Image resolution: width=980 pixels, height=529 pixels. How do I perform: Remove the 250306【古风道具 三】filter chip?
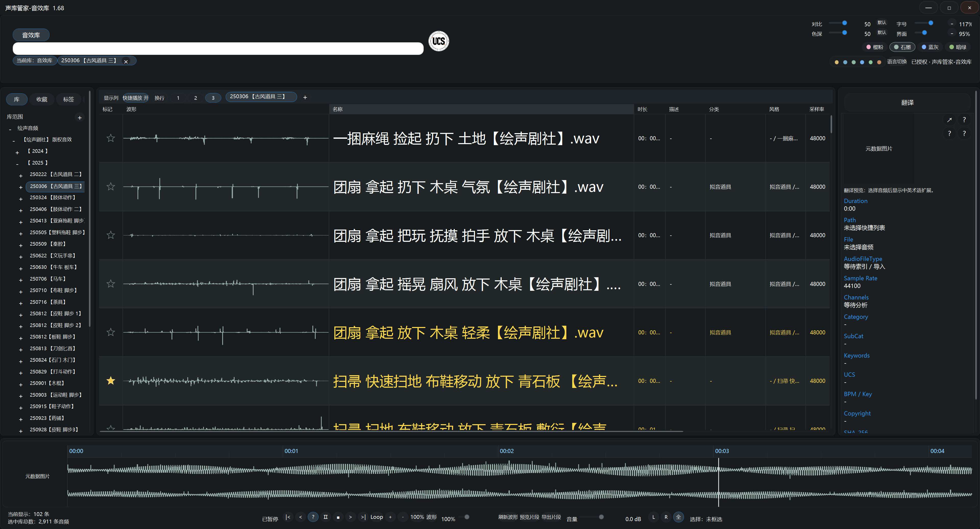pyautogui.click(x=126, y=61)
